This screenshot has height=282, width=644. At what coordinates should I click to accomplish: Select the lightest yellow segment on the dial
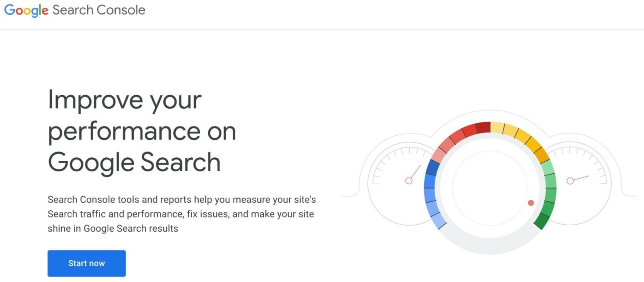498,128
